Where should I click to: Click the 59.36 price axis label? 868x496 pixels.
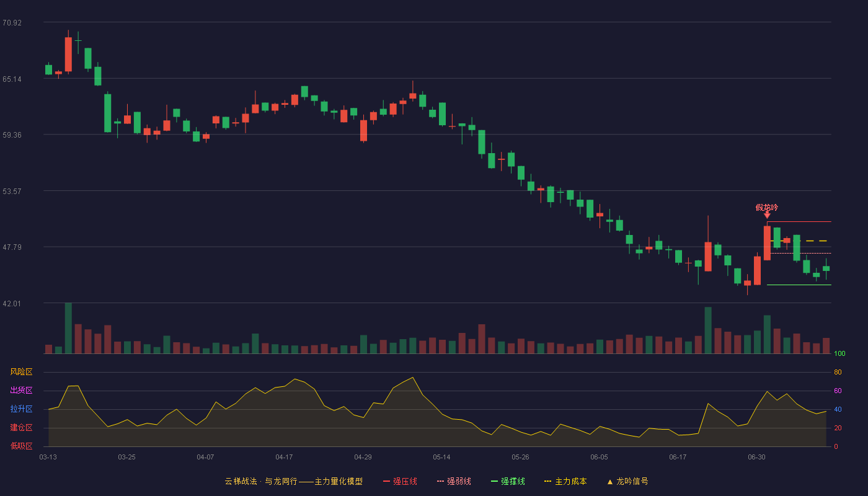(x=12, y=135)
